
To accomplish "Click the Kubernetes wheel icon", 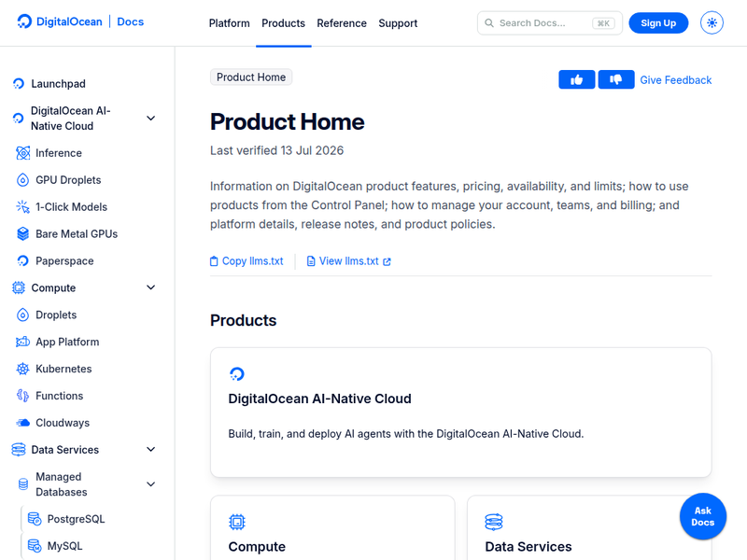I will 22,369.
